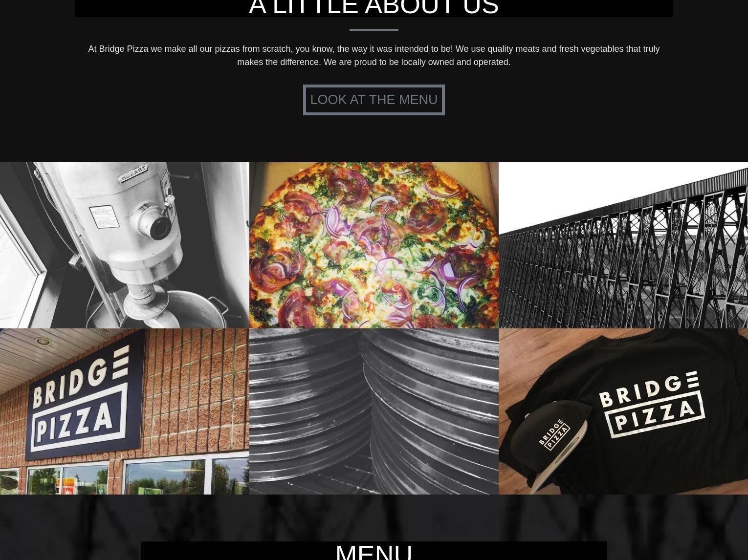
Task: Click the warning label plate on the mixer
Action: 104,216
